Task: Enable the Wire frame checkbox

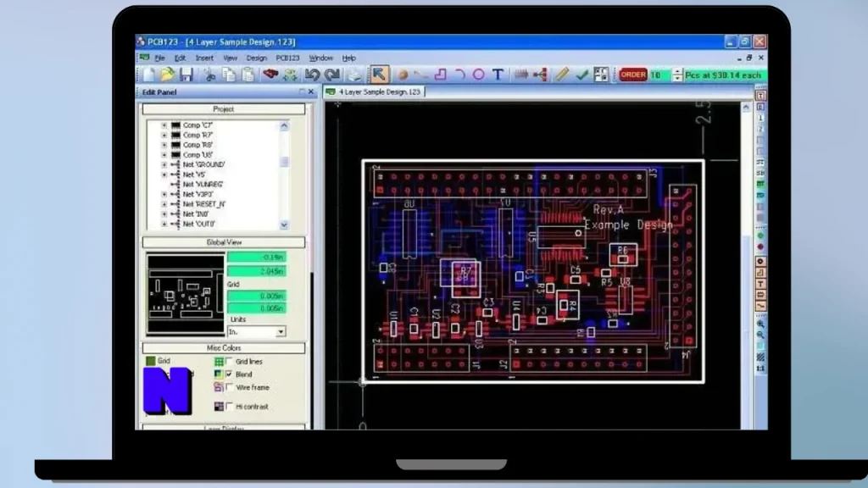Action: (230, 388)
